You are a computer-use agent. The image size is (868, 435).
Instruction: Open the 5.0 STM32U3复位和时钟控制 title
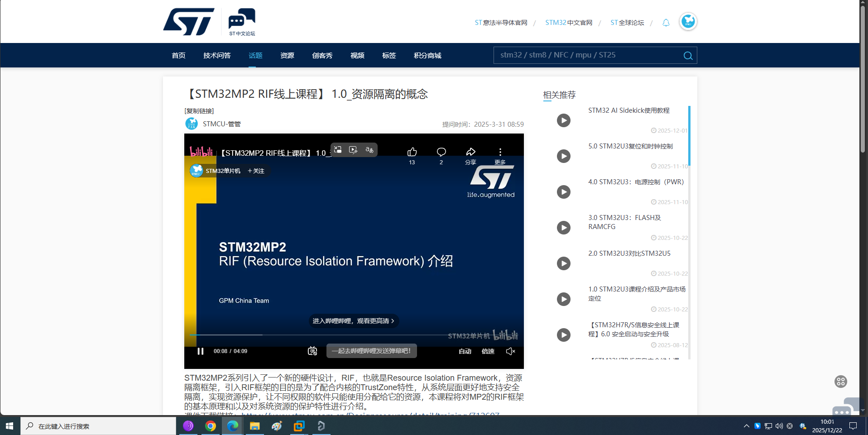[631, 146]
